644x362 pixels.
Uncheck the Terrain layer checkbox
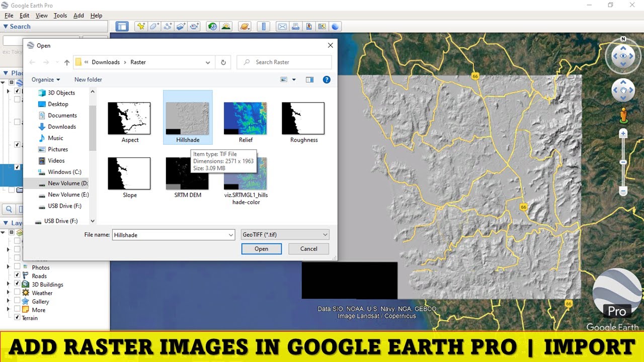click(x=18, y=318)
